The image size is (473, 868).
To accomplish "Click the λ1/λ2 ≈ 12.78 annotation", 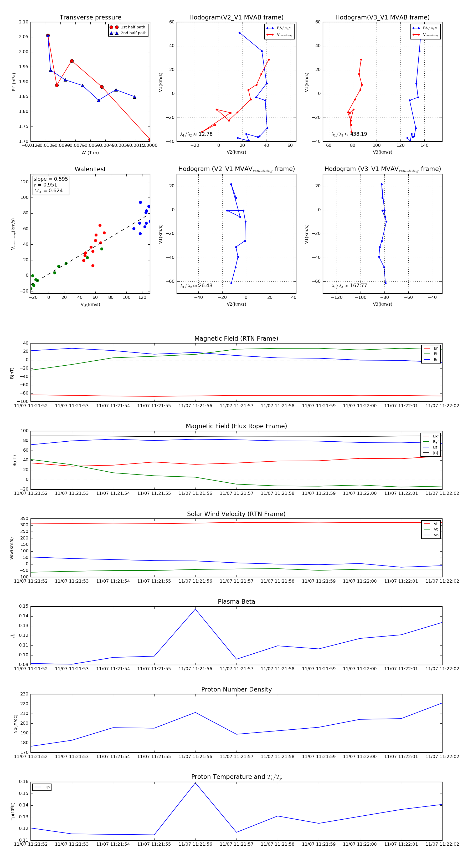I will (x=196, y=134).
